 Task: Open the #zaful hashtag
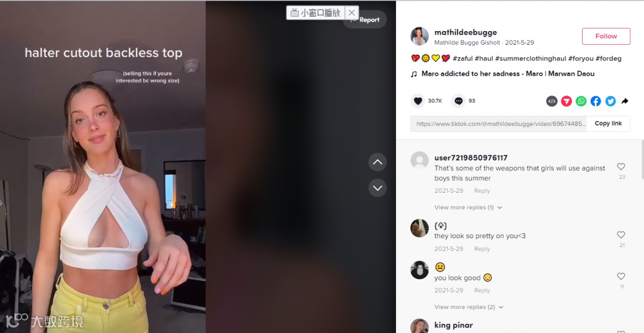463,58
